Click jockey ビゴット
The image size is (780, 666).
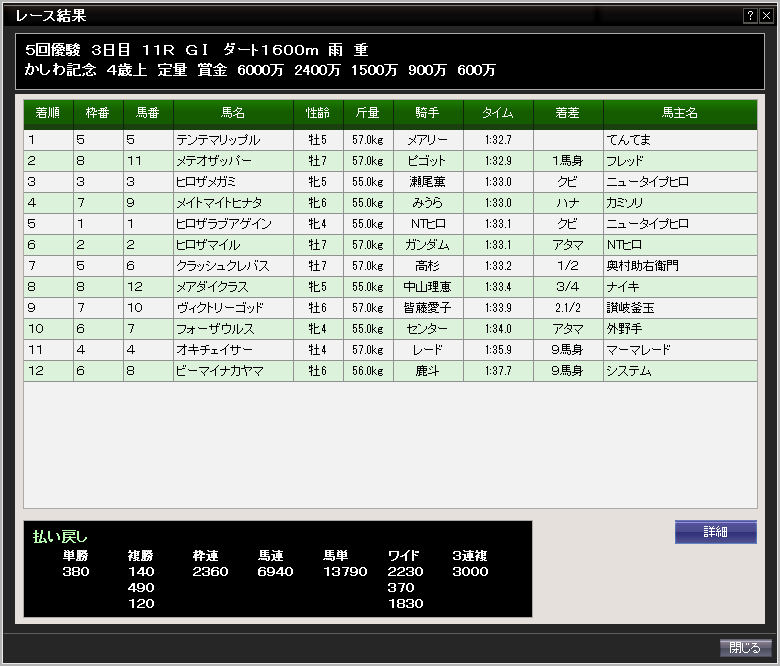tap(427, 161)
